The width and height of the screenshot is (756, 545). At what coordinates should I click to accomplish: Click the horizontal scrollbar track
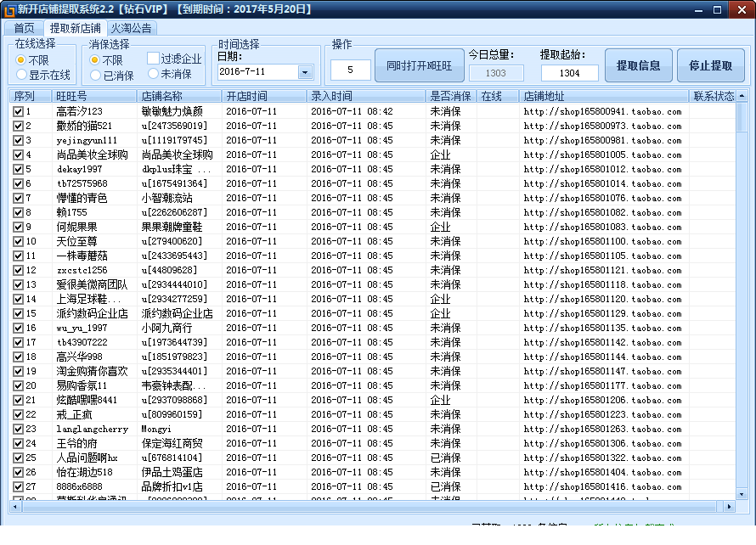tap(371, 507)
